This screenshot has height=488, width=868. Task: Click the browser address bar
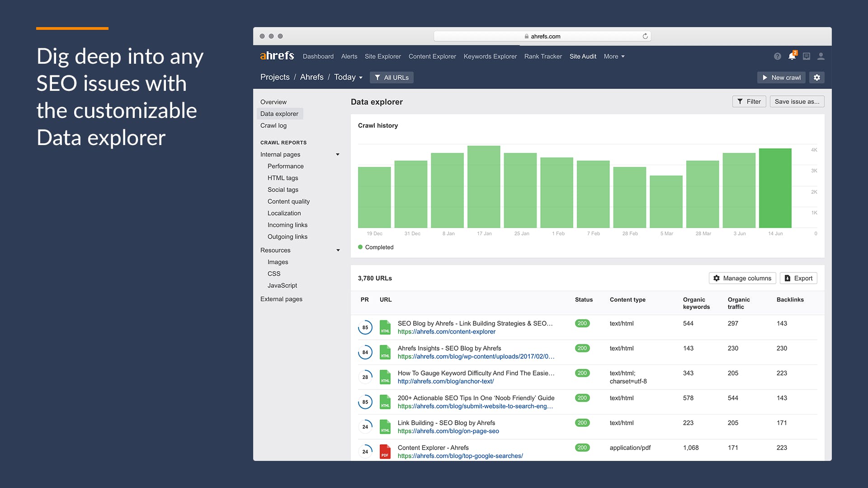pyautogui.click(x=542, y=36)
